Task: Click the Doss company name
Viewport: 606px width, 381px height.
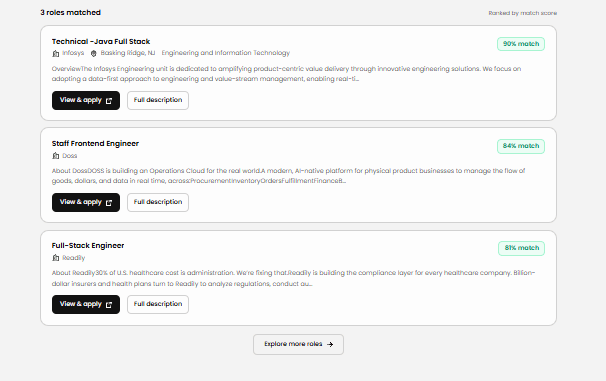Action: coord(70,156)
